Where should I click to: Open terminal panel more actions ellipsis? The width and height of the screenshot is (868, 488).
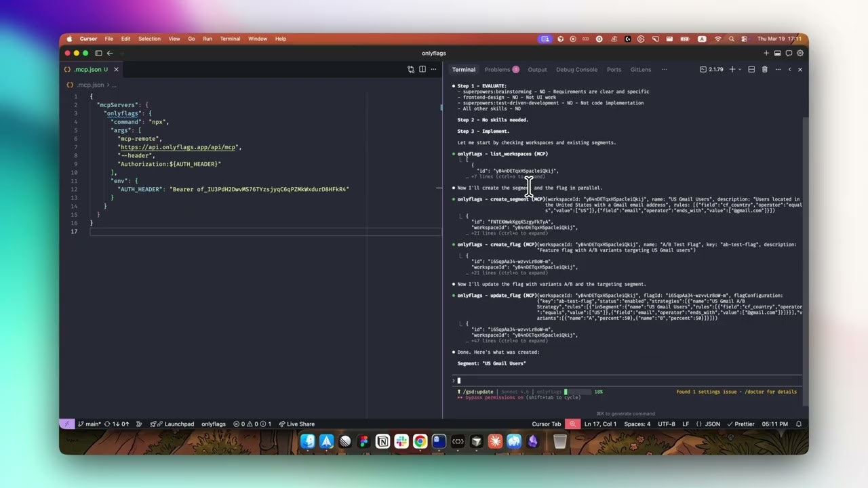click(778, 69)
